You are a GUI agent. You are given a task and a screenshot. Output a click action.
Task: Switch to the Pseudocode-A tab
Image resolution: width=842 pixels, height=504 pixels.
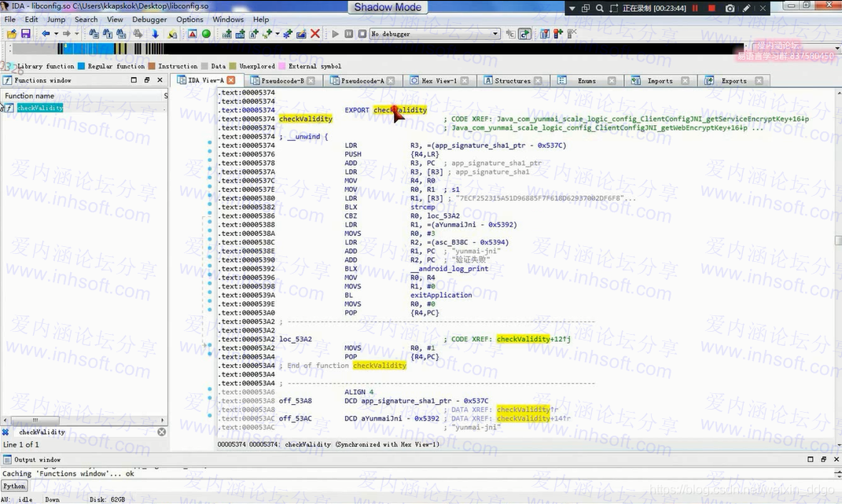[x=362, y=81]
